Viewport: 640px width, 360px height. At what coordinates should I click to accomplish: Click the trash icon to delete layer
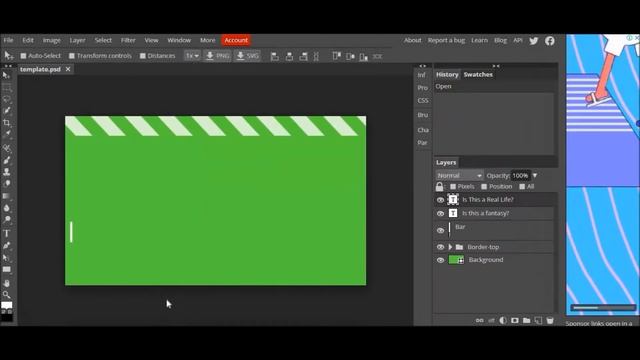pos(550,320)
